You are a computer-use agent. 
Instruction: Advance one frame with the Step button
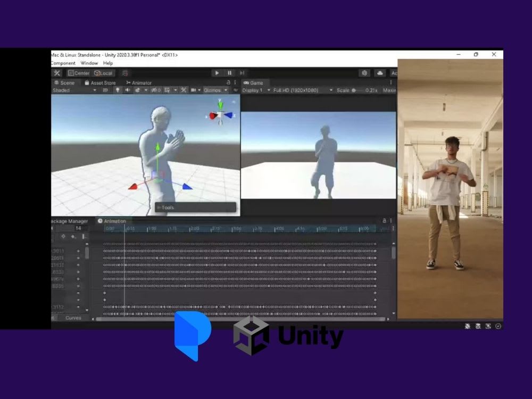(x=242, y=73)
